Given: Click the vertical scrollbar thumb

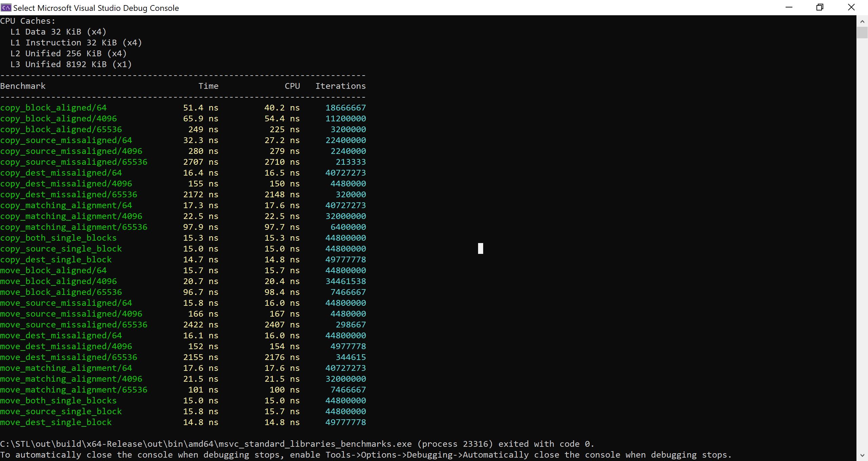Looking at the screenshot, I should point(862,33).
